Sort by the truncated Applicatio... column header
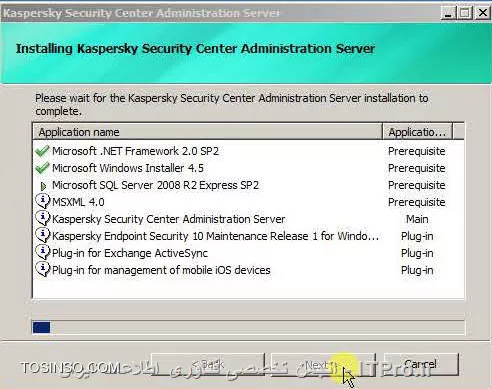 click(417, 132)
